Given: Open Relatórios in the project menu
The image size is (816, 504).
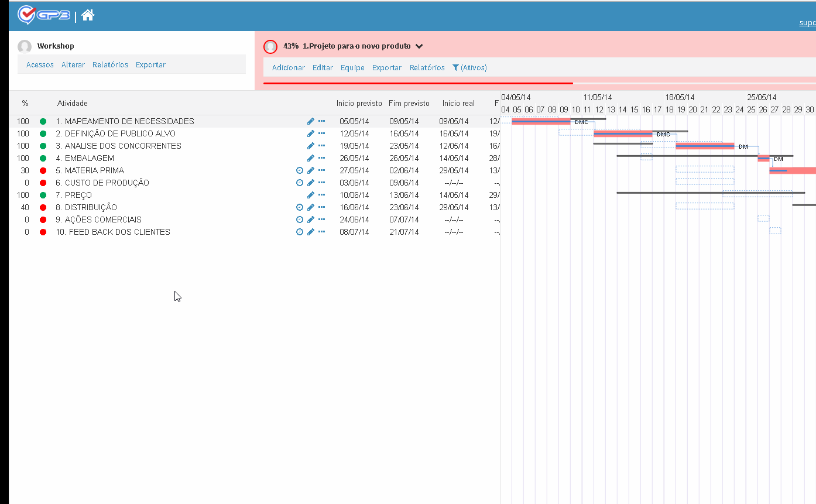Looking at the screenshot, I should point(427,67).
